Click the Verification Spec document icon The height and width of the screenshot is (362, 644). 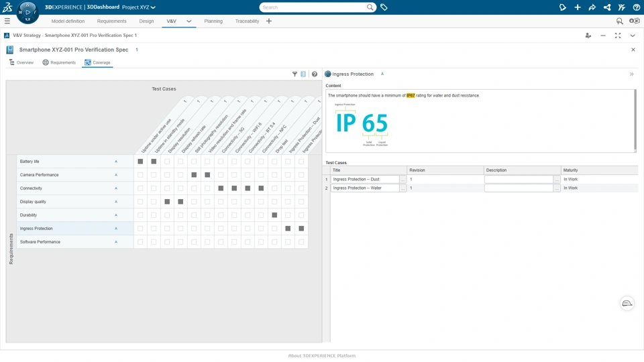(x=10, y=50)
